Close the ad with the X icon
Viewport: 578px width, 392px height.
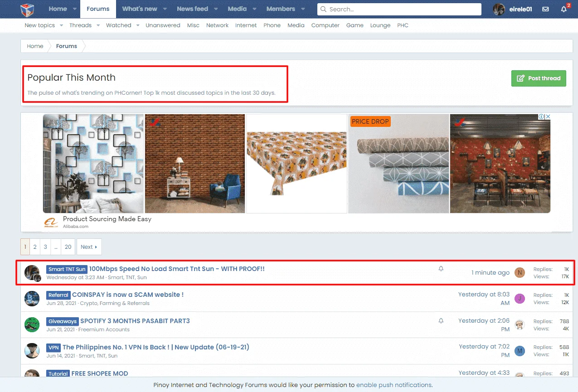tap(548, 116)
